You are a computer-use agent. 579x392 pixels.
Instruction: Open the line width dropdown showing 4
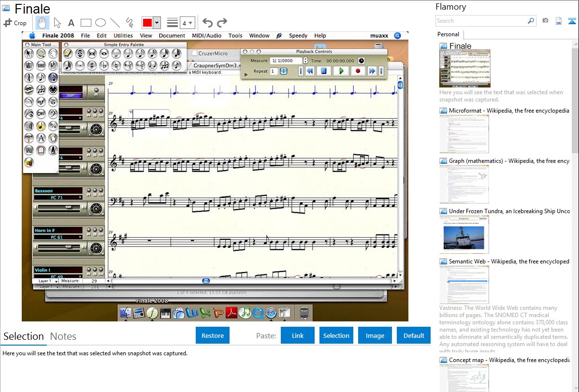188,23
